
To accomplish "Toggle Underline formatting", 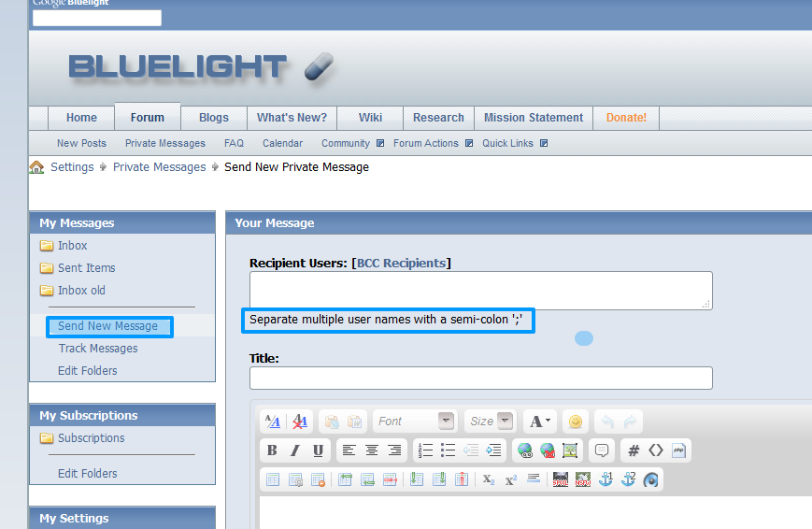I will [x=318, y=450].
